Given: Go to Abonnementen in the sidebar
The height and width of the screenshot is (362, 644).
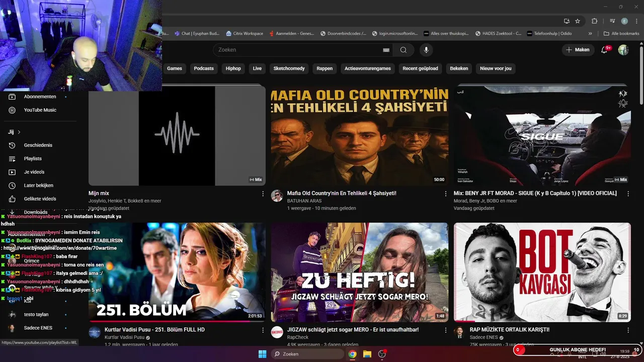Looking at the screenshot, I should pos(40,97).
